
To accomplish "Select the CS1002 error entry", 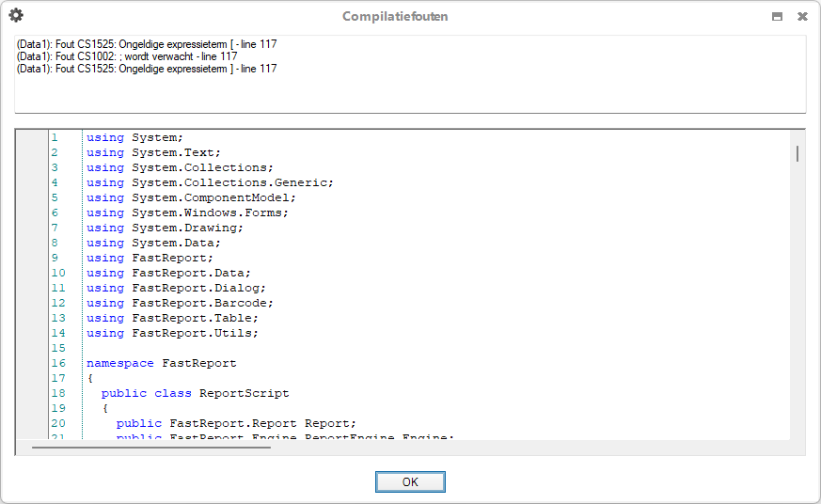I will (x=127, y=56).
